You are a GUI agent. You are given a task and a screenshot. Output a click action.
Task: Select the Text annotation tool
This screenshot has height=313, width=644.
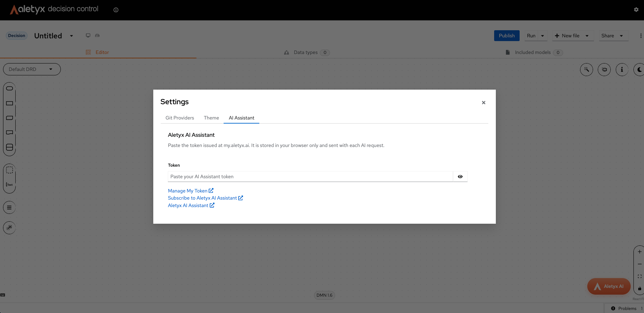click(10, 185)
